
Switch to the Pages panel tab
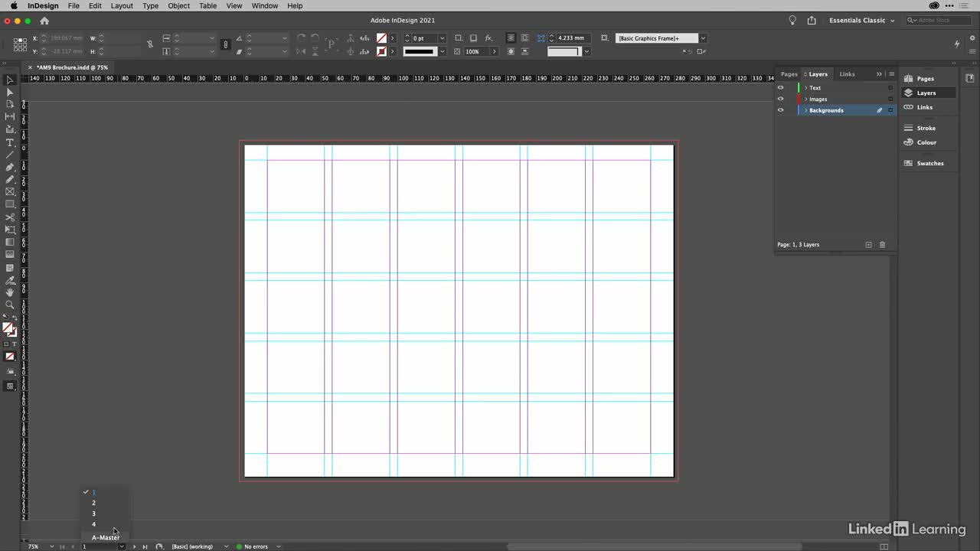tap(789, 74)
